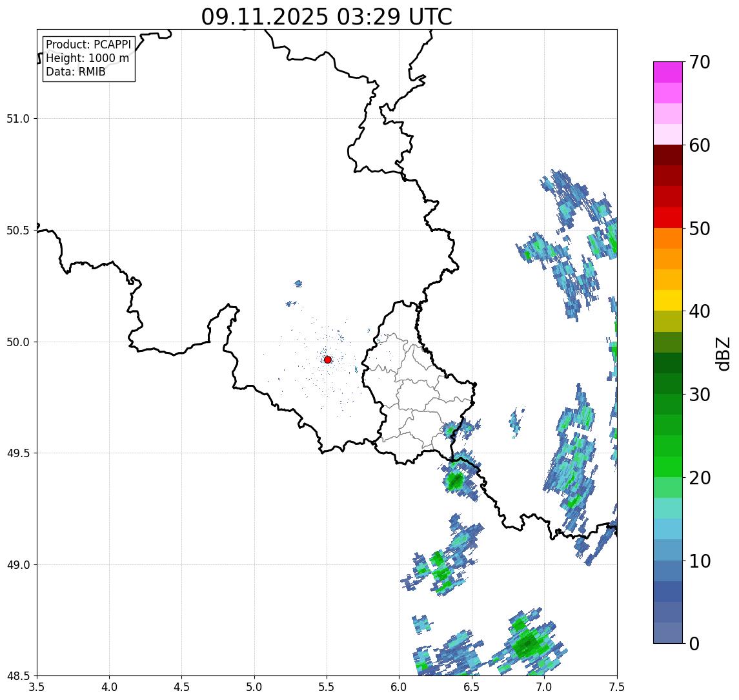Click the longitude tick label 4.0
The width and height of the screenshot is (739, 700).
(109, 687)
